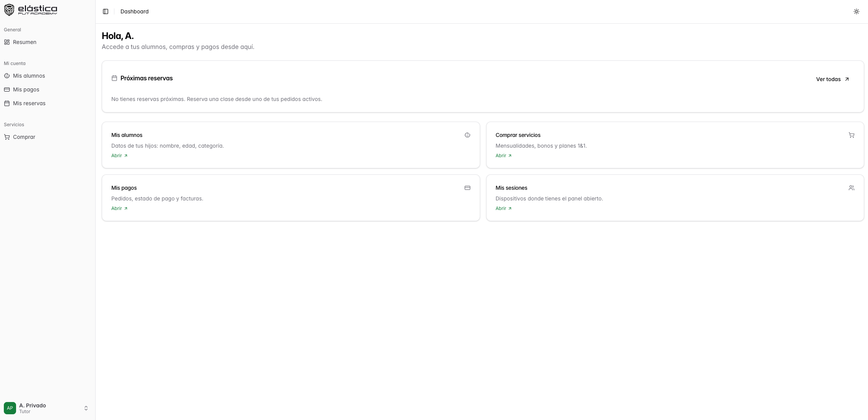868x420 pixels.
Task: Toggle the light/dark theme sun icon
Action: [857, 11]
